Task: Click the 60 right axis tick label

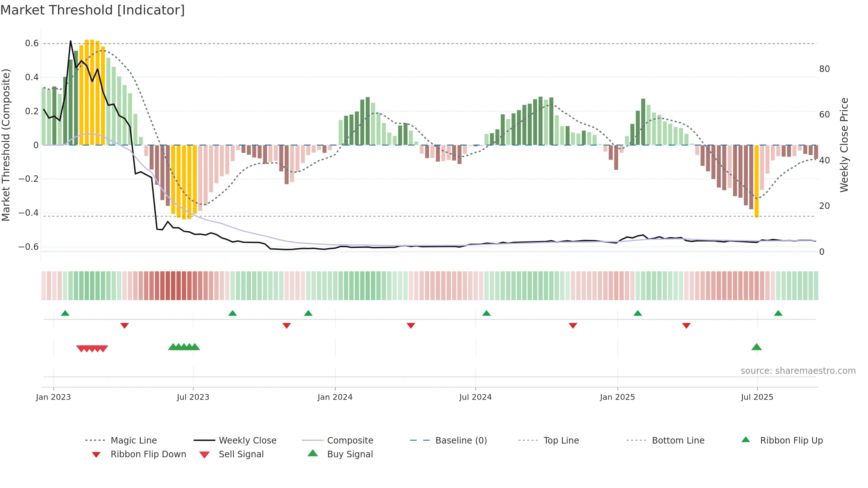Action: click(x=825, y=114)
